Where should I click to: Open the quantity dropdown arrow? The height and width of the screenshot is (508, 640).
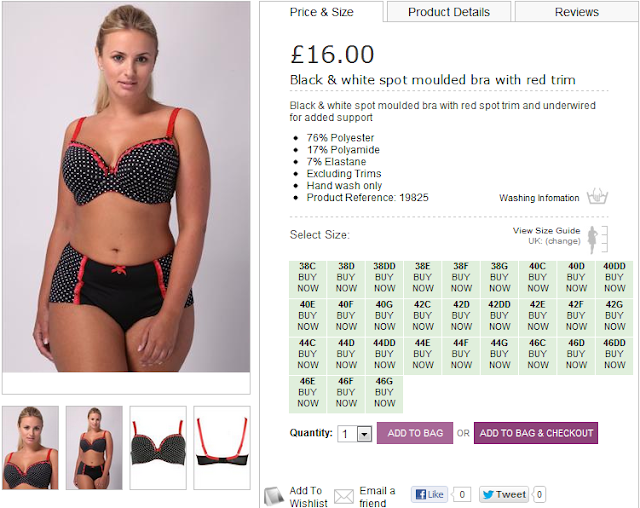tap(364, 434)
